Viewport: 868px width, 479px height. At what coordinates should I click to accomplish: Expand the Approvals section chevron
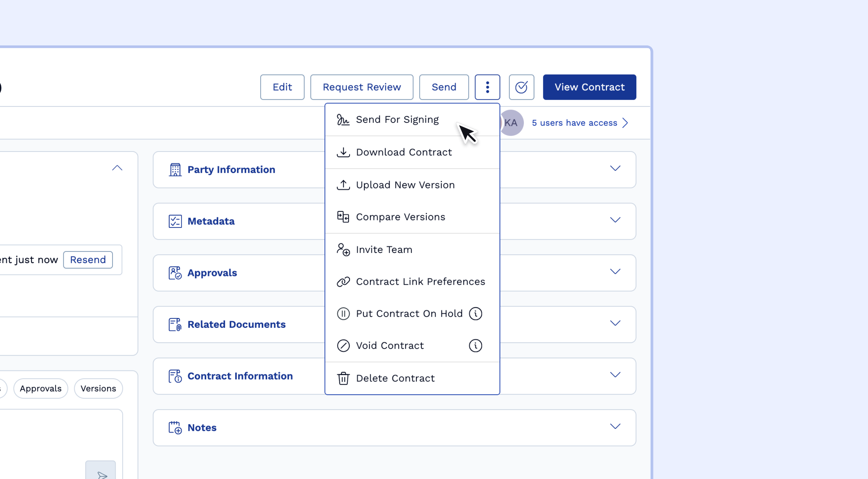click(615, 271)
